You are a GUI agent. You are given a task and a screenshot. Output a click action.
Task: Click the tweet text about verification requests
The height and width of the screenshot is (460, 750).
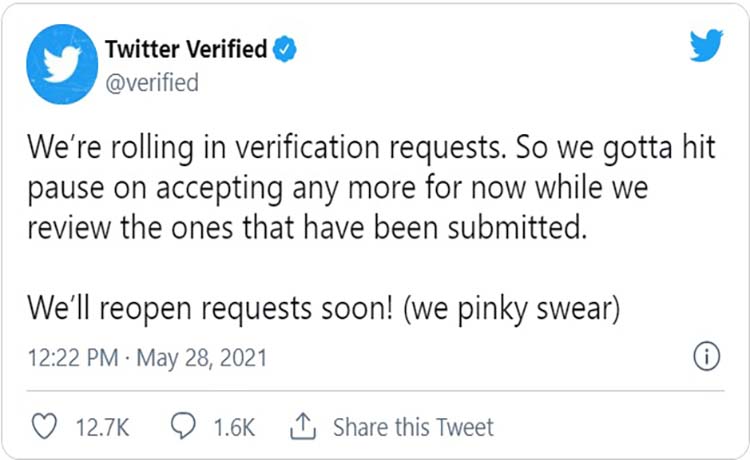tap(371, 187)
